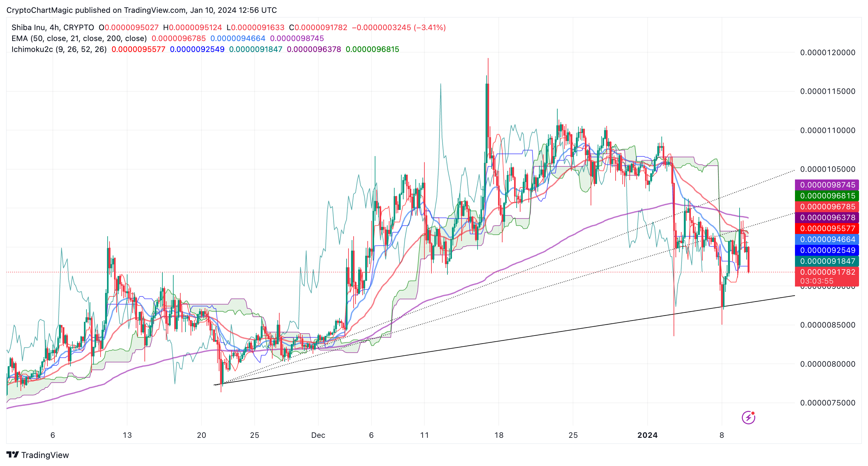Click the open value O0.0000095027 in legend
Screen dimensions: 868x466
tap(128, 28)
